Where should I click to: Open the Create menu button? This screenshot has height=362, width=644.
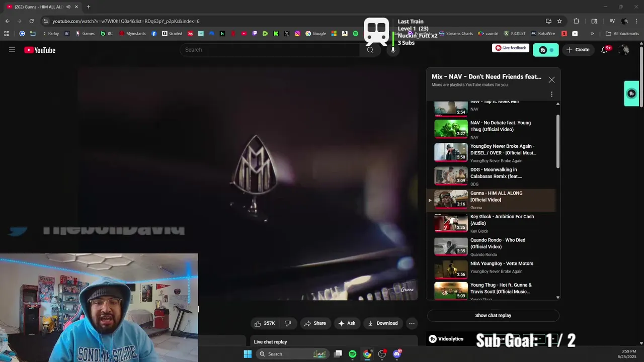(x=578, y=50)
